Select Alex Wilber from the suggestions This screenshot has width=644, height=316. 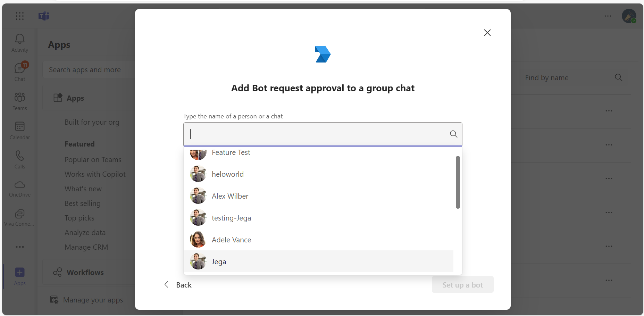pos(319,196)
